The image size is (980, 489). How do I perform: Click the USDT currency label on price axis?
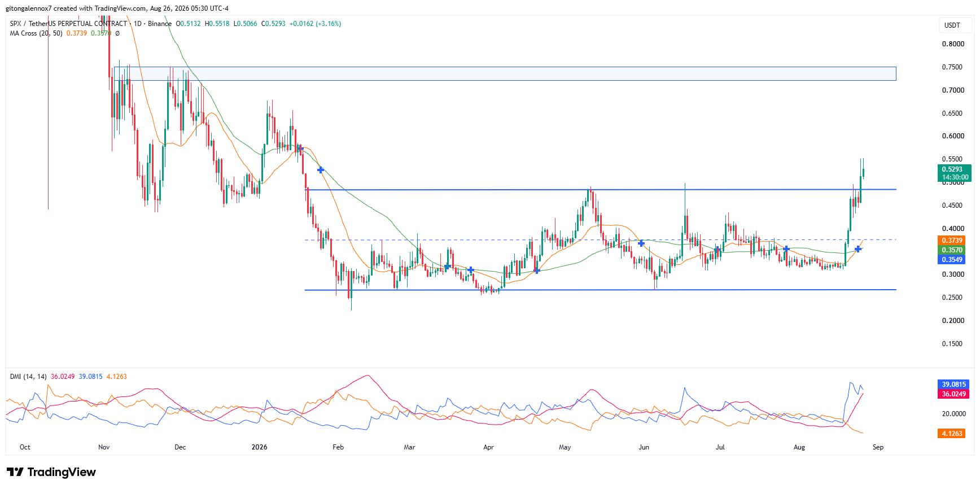pyautogui.click(x=952, y=25)
